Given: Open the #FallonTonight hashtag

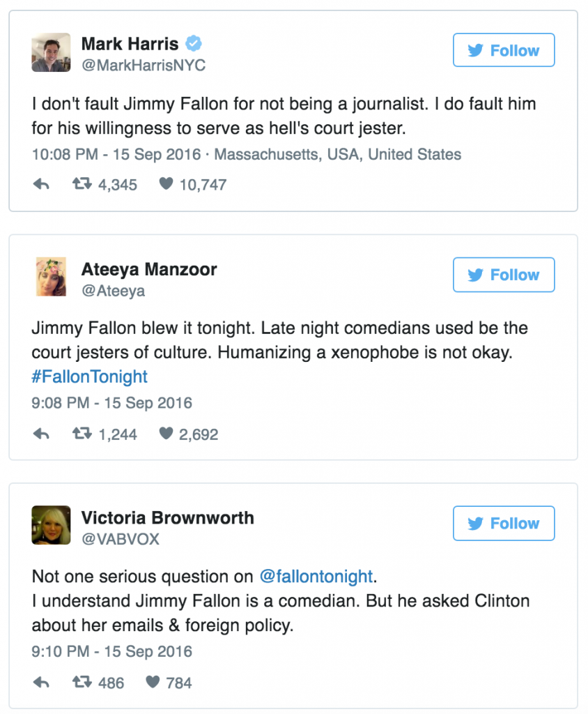Looking at the screenshot, I should click(90, 377).
